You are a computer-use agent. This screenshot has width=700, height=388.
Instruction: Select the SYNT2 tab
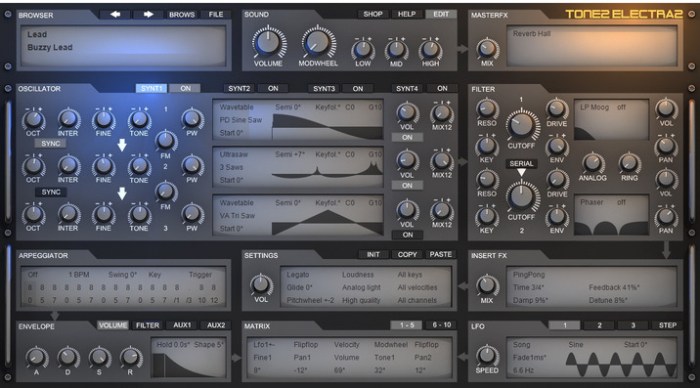point(239,88)
